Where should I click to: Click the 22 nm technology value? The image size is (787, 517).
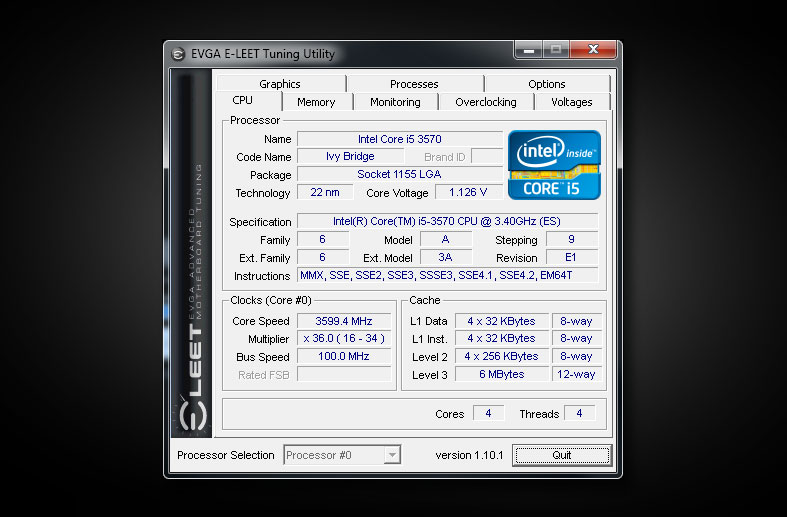pos(325,192)
